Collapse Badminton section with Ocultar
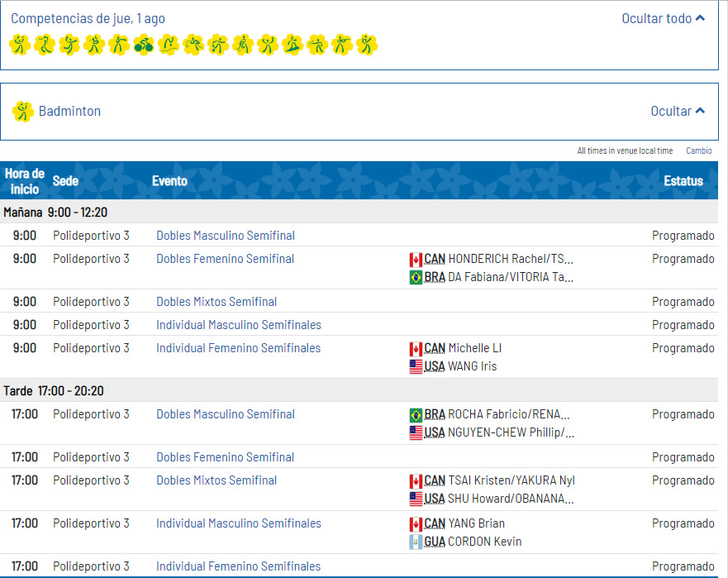 [678, 111]
